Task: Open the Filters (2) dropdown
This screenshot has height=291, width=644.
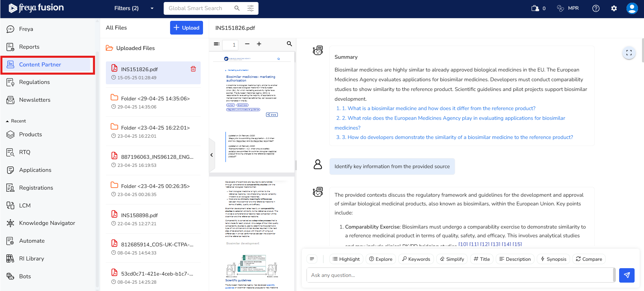Action: (x=133, y=8)
